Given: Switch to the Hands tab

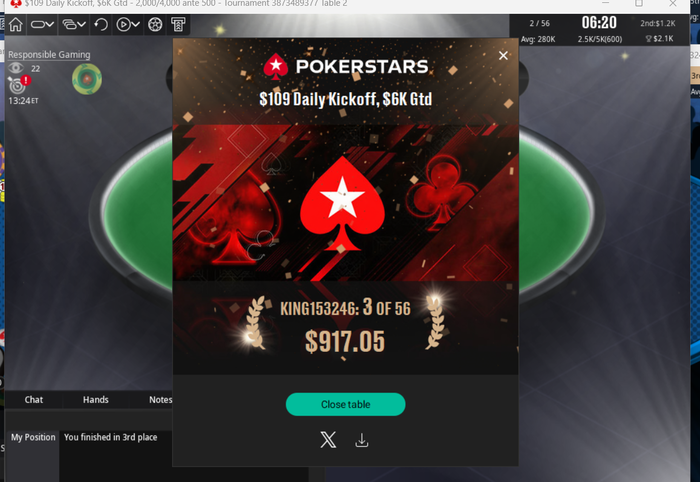Looking at the screenshot, I should click(x=96, y=400).
